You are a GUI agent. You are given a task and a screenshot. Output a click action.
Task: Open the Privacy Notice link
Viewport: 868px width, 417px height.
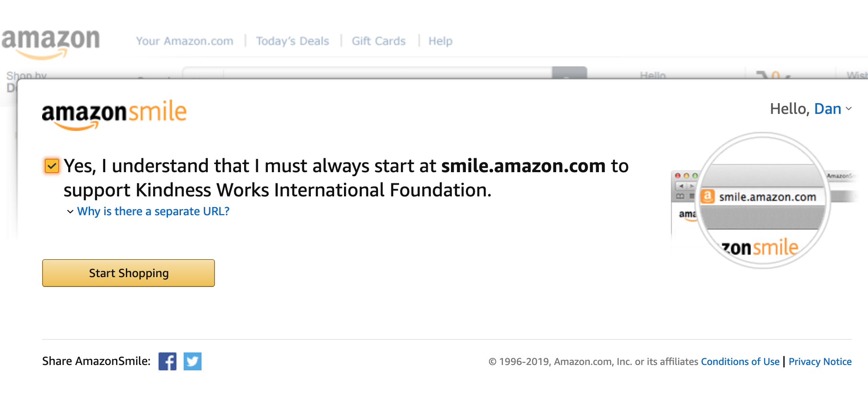click(x=820, y=362)
